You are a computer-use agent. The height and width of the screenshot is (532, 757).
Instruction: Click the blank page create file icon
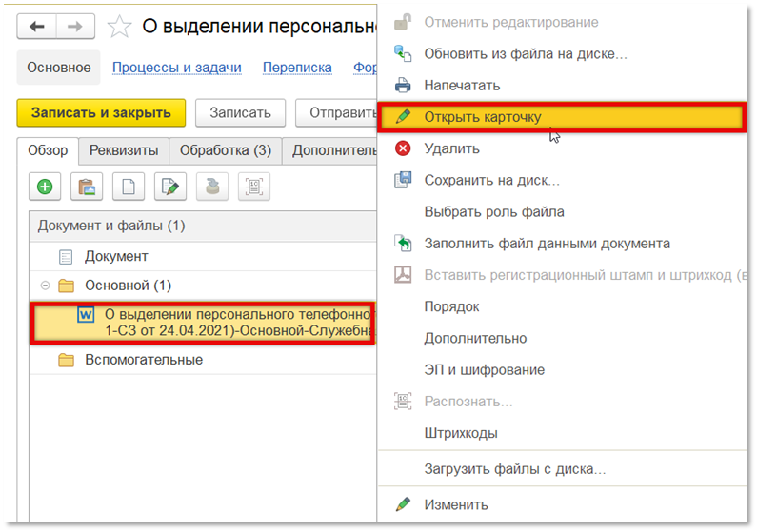[x=129, y=187]
